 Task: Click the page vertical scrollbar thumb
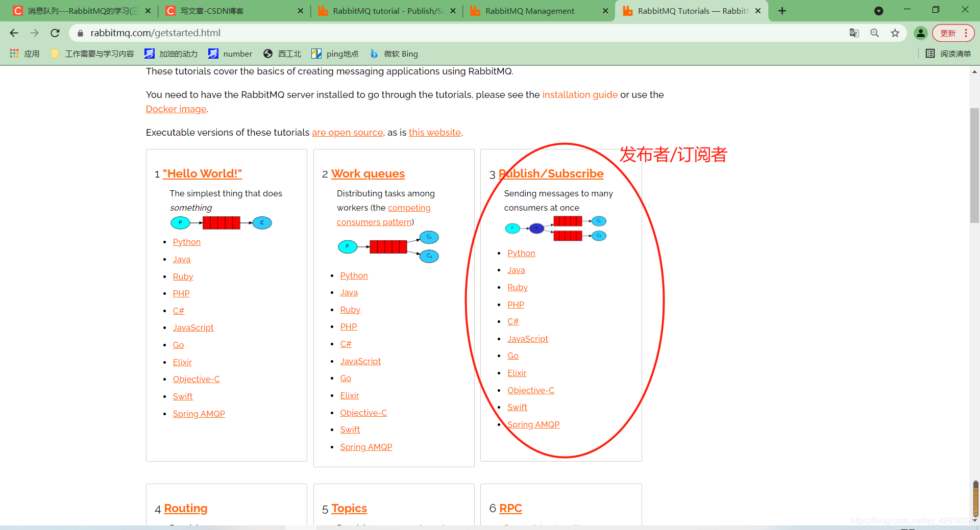pyautogui.click(x=974, y=166)
